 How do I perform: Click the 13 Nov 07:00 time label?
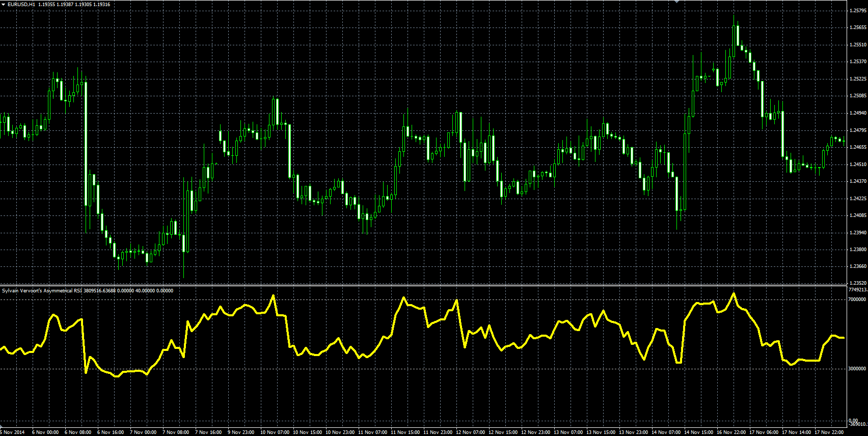click(568, 432)
